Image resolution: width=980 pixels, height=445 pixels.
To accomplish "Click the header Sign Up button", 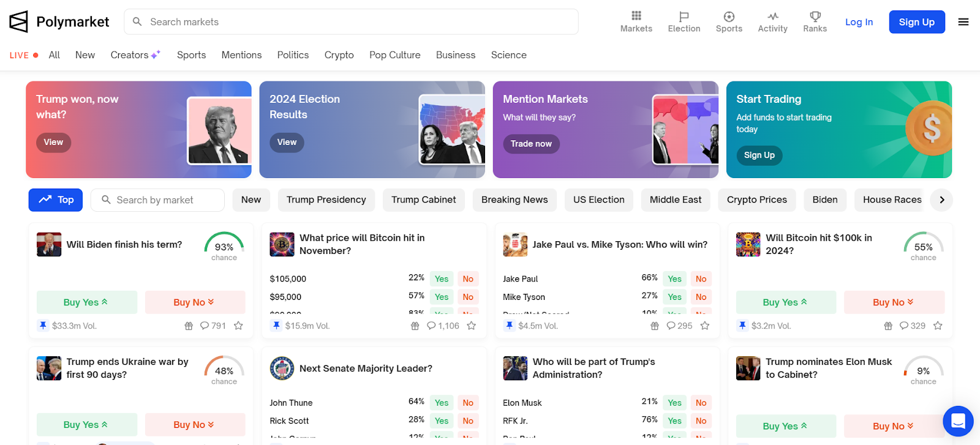I will 916,22.
